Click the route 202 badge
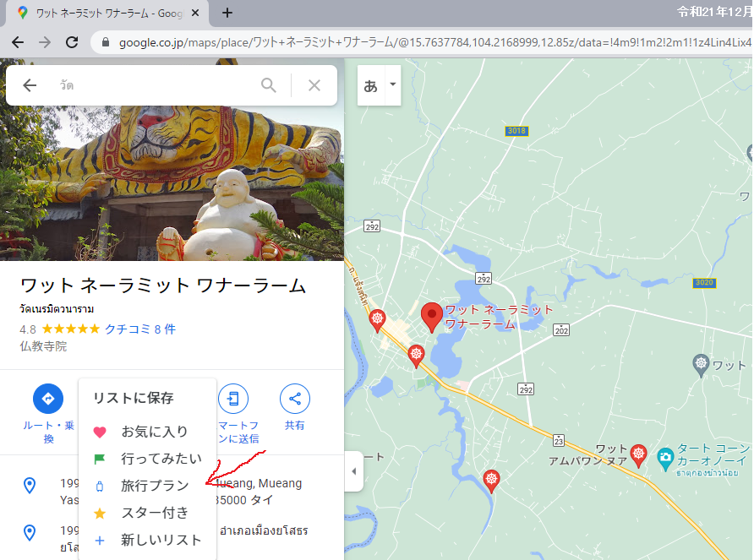This screenshot has height=560, width=754. point(561,330)
